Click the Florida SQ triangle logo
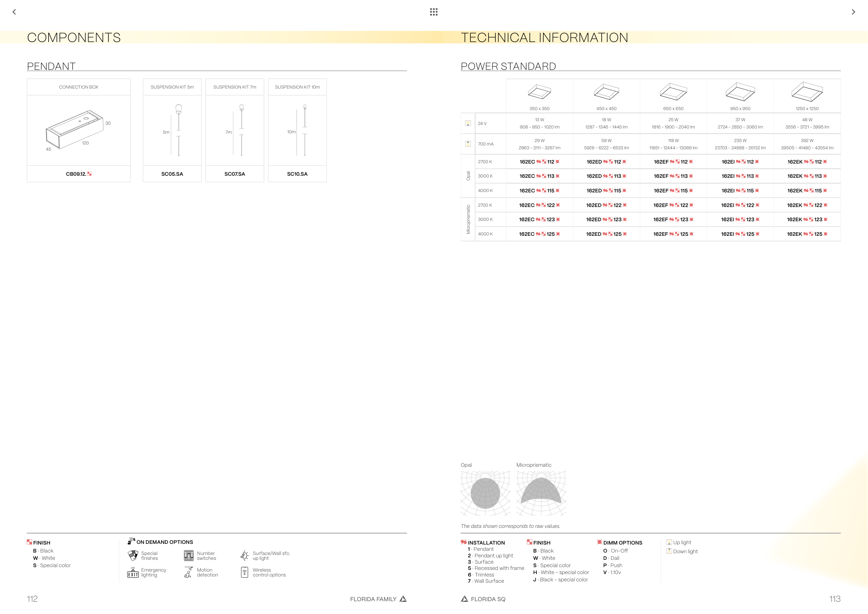868x614 pixels. [x=465, y=598]
